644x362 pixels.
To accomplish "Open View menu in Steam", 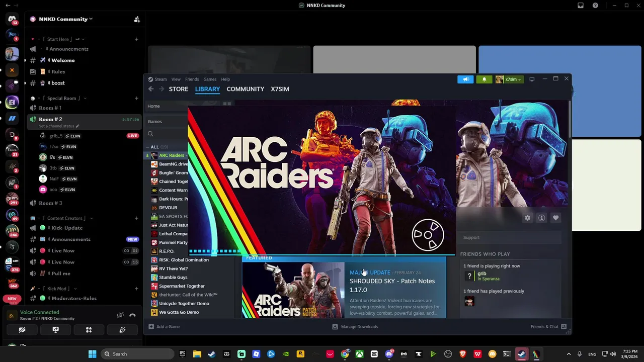I will pyautogui.click(x=176, y=79).
